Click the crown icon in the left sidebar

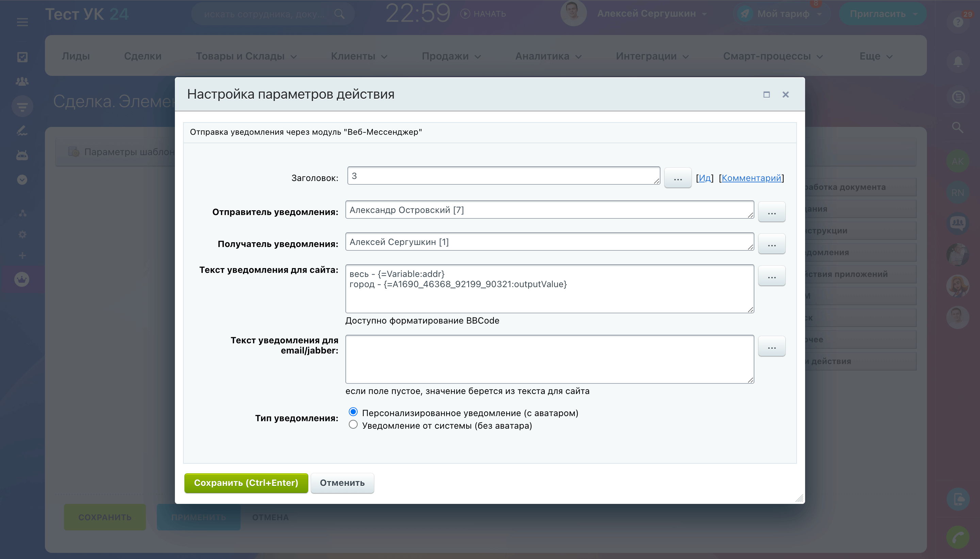tap(22, 279)
